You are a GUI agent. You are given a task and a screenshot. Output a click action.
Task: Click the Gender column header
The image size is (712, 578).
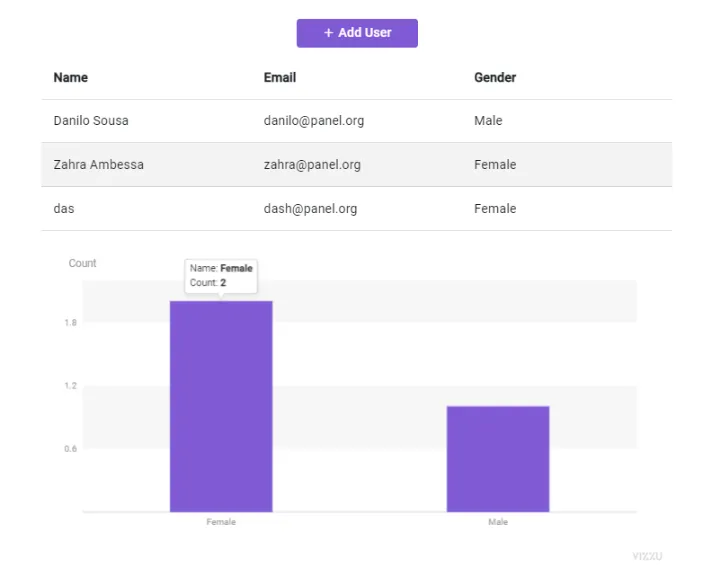coord(495,78)
